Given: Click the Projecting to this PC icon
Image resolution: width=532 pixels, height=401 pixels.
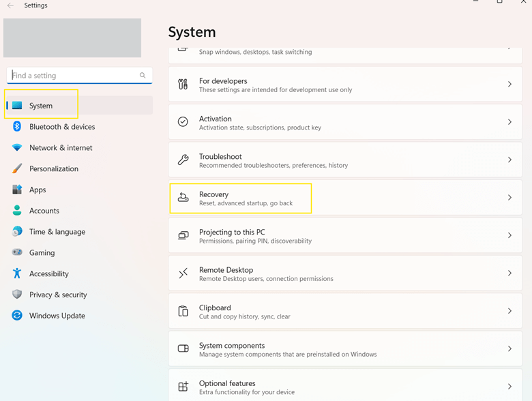Looking at the screenshot, I should [183, 235].
